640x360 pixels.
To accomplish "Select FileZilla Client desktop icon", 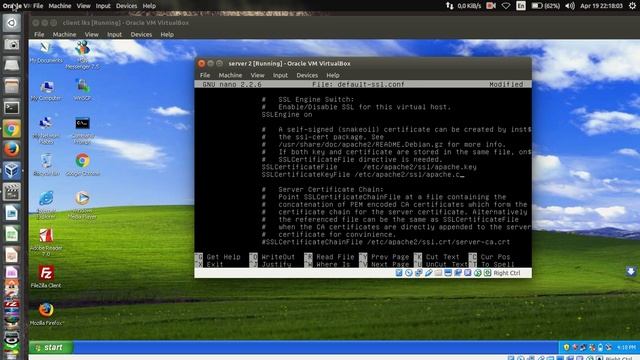I will coord(46,276).
